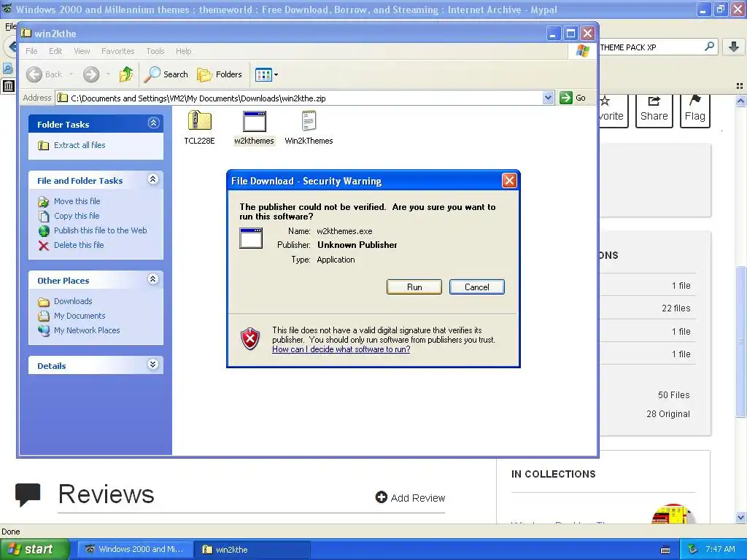Open the Help menu
The height and width of the screenshot is (560, 747).
pos(183,51)
